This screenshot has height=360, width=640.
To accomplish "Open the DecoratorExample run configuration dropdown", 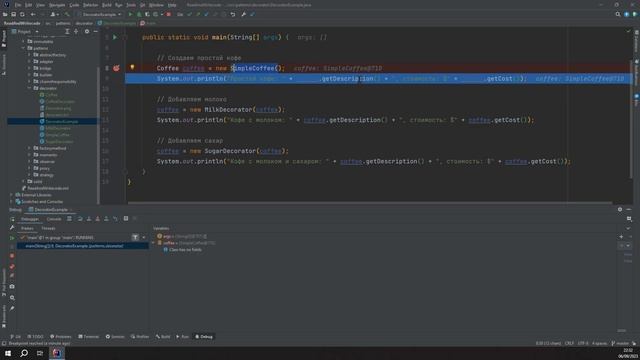I will [x=100, y=14].
